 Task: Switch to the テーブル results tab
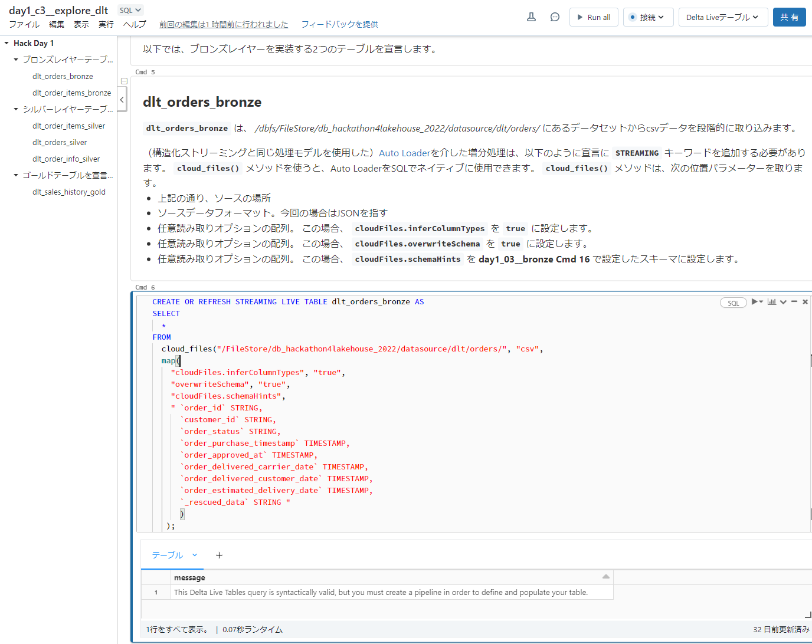click(167, 555)
